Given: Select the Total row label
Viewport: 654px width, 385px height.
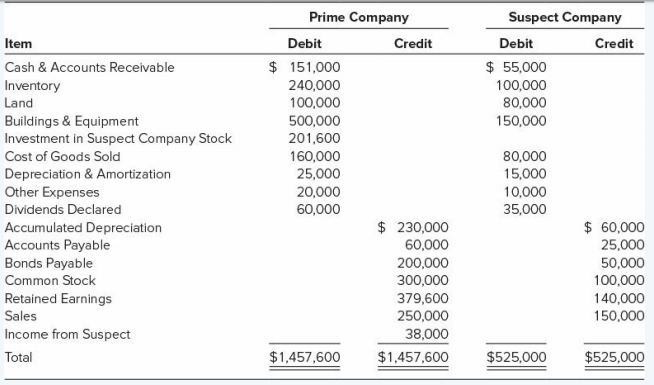Looking at the screenshot, I should pos(18,357).
